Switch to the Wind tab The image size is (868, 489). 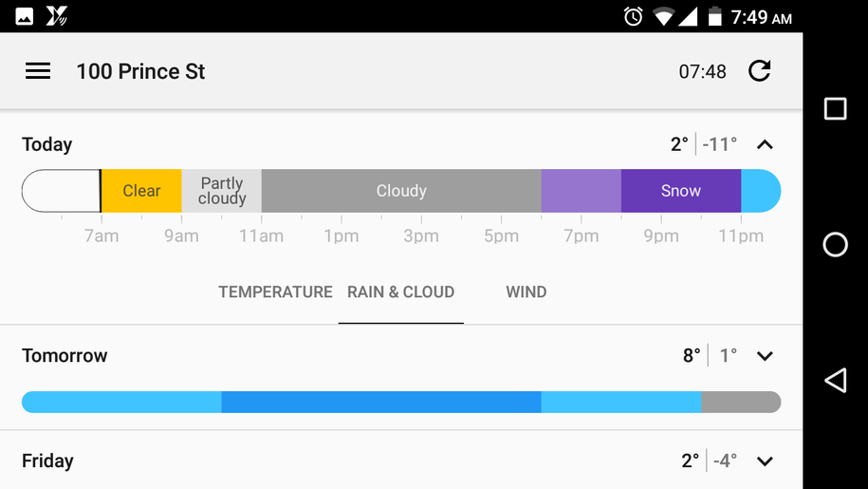(x=526, y=292)
